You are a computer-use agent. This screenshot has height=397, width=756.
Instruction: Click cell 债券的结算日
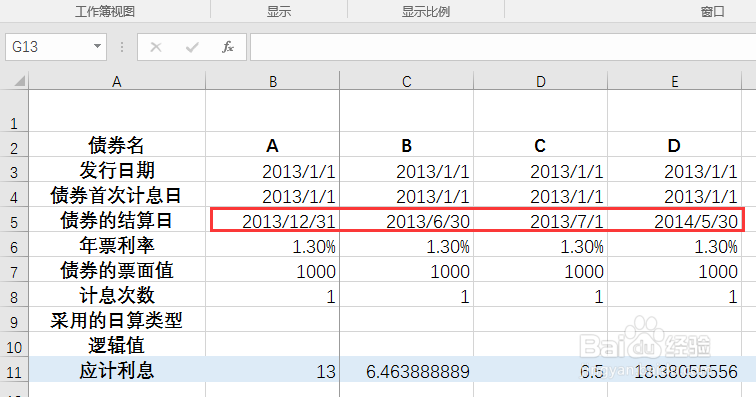coord(117,220)
